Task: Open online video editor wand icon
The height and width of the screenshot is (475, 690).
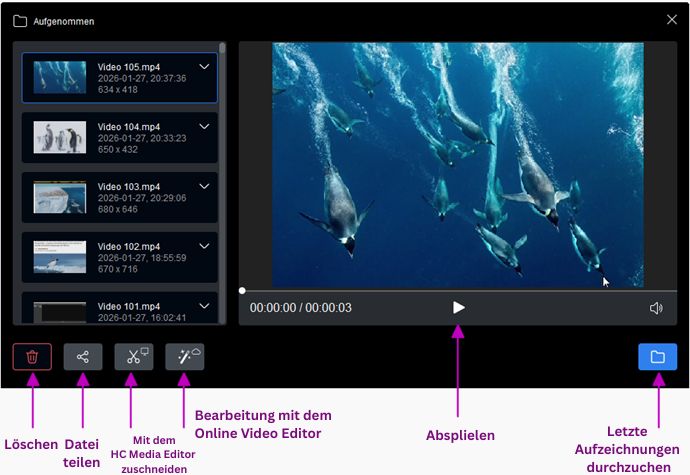Action: (185, 357)
